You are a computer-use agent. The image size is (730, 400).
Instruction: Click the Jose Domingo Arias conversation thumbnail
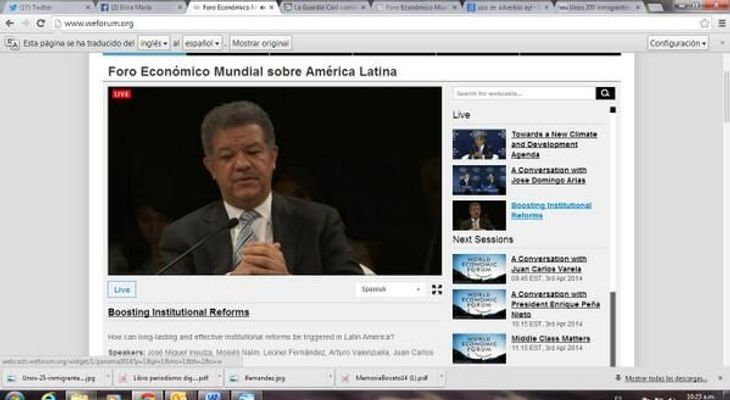point(479,180)
